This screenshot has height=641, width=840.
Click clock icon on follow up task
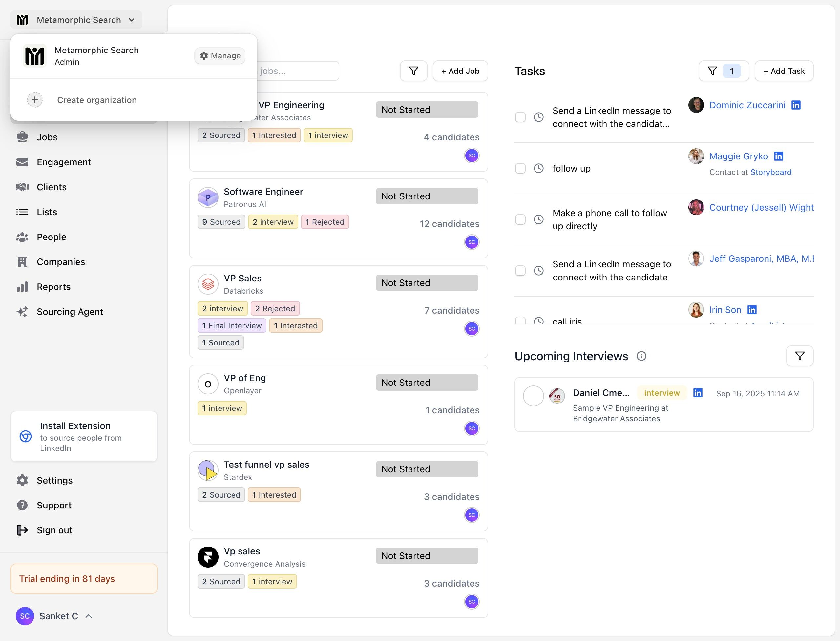tap(538, 168)
